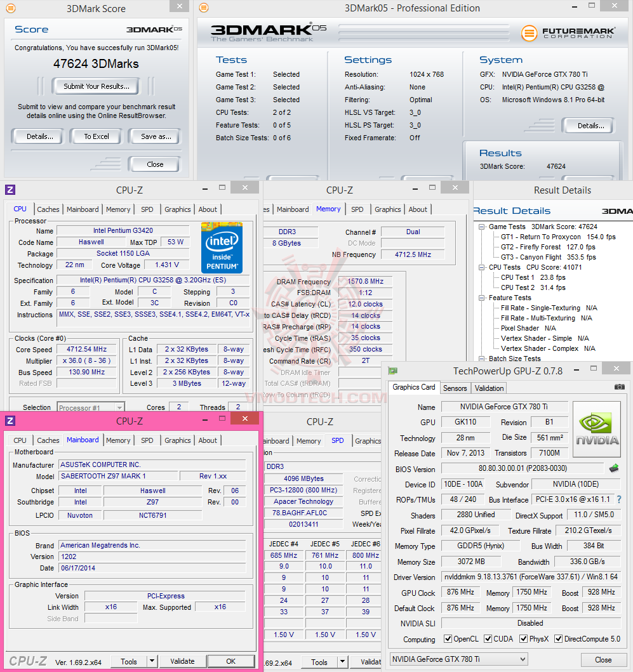Image resolution: width=633 pixels, height=672 pixels.
Task: Collapse the Batch Size Tests tree node
Action: pyautogui.click(x=482, y=359)
